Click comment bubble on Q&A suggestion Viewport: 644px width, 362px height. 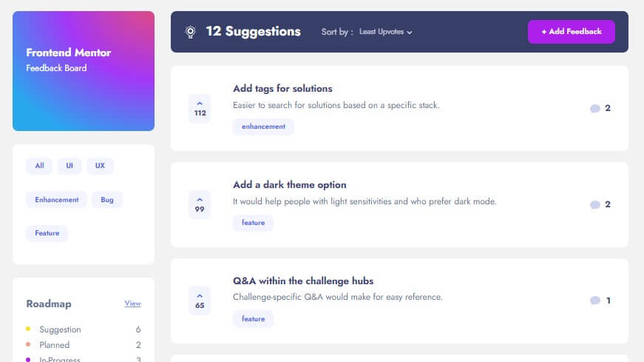594,301
